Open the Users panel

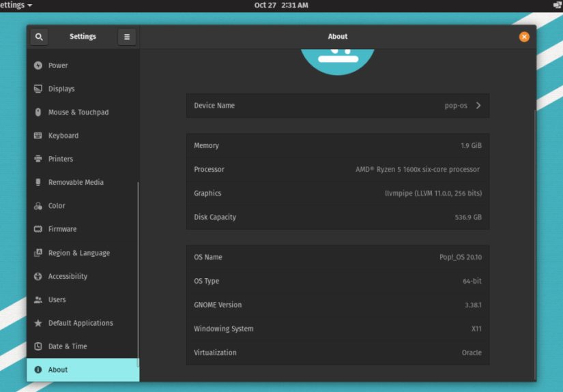click(x=83, y=299)
